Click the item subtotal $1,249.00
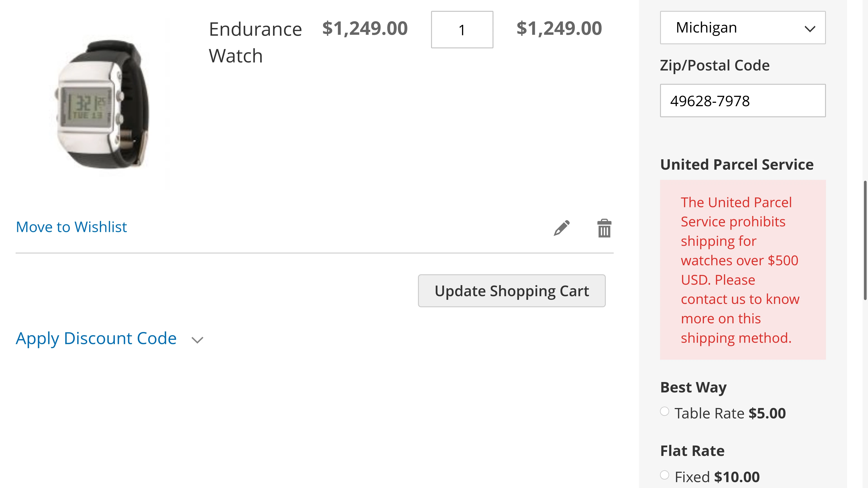Screen dimensions: 868x488 [x=559, y=28]
